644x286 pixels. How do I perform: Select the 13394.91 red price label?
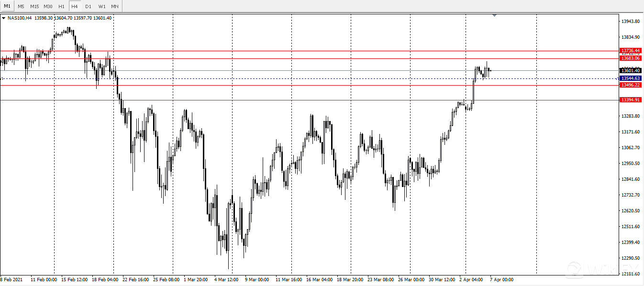pyautogui.click(x=630, y=99)
